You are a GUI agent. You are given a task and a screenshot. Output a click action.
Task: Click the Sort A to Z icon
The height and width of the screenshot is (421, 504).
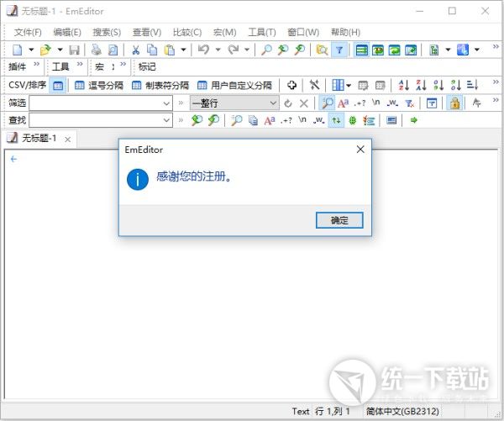[404, 85]
